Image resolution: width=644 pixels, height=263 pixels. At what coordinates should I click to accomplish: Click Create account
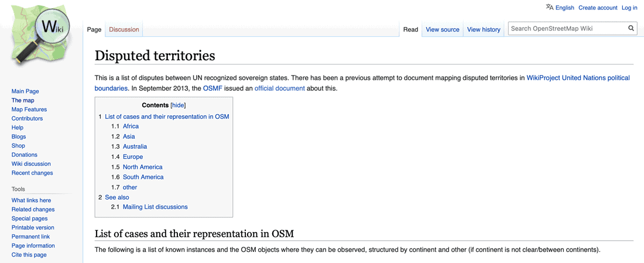pyautogui.click(x=598, y=8)
